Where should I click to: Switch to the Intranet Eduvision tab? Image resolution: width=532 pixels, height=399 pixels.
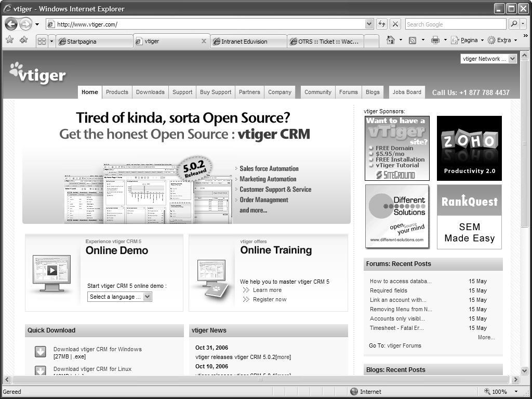248,42
